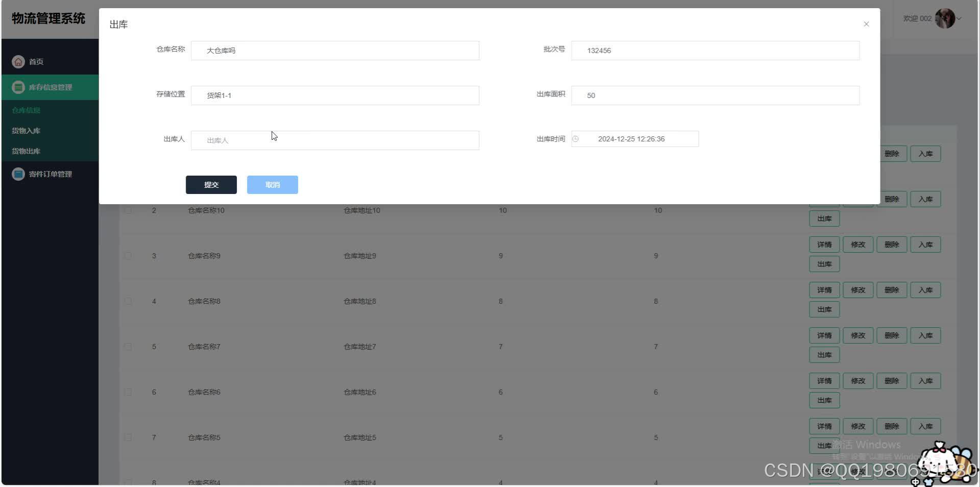Click the 物流管理系统 title
980x487 pixels.
click(x=48, y=18)
